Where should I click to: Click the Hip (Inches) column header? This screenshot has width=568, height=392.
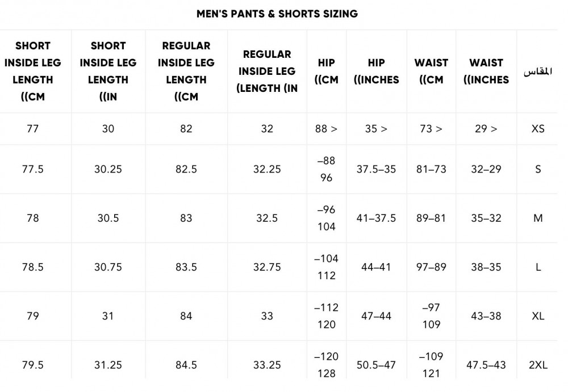(377, 71)
